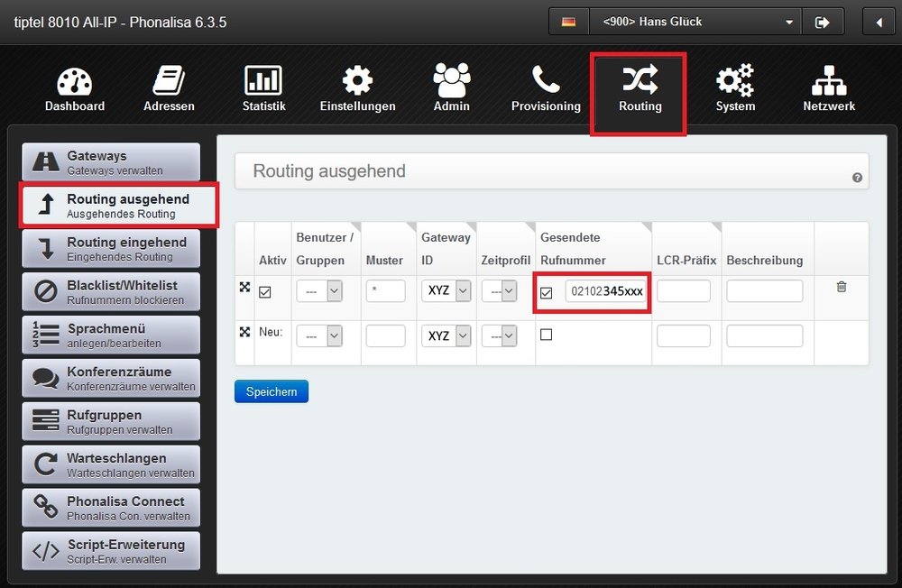Open the Admin users icon

coord(451,82)
